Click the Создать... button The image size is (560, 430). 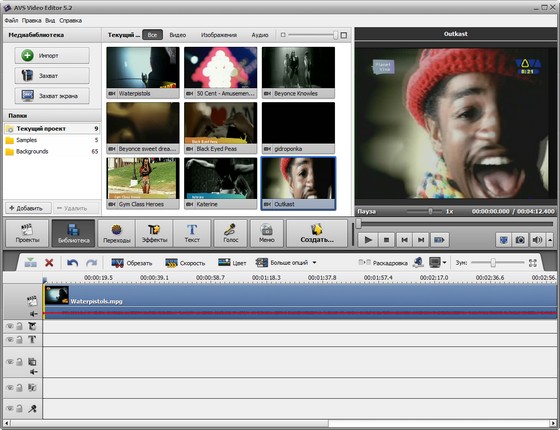tap(317, 234)
